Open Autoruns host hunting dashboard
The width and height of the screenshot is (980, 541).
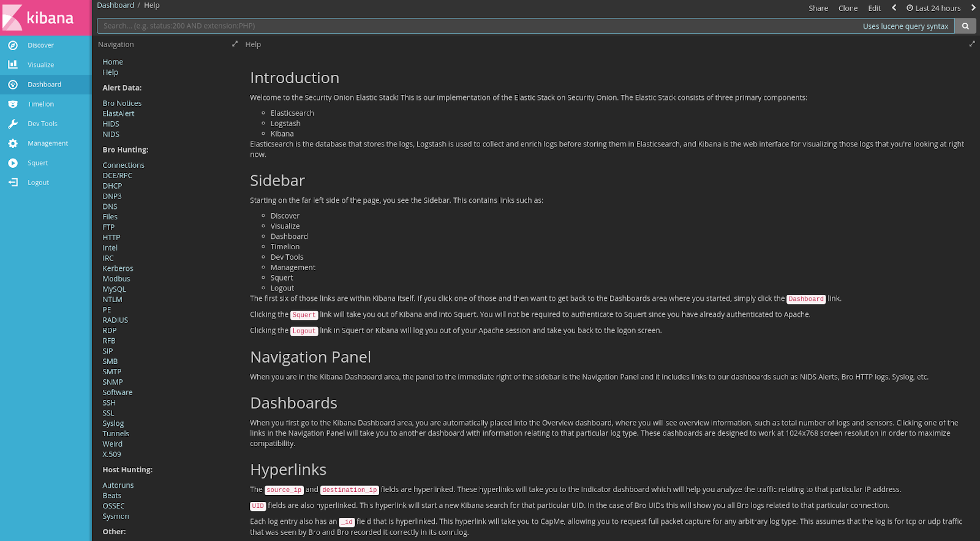pyautogui.click(x=118, y=485)
